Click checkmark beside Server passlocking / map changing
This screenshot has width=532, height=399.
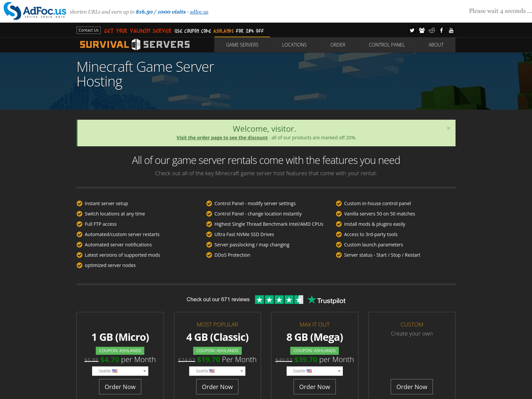(209, 245)
